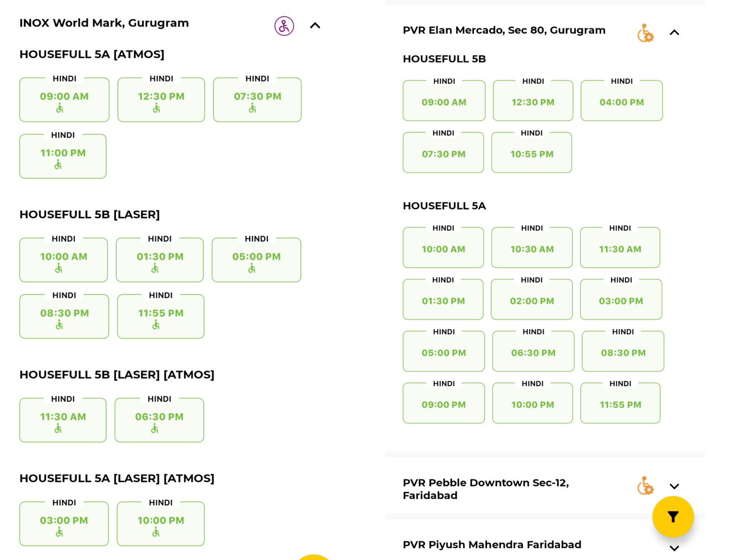The height and width of the screenshot is (560, 747).
Task: Collapse the PVR Elan Mercado showtimes
Action: point(674,33)
